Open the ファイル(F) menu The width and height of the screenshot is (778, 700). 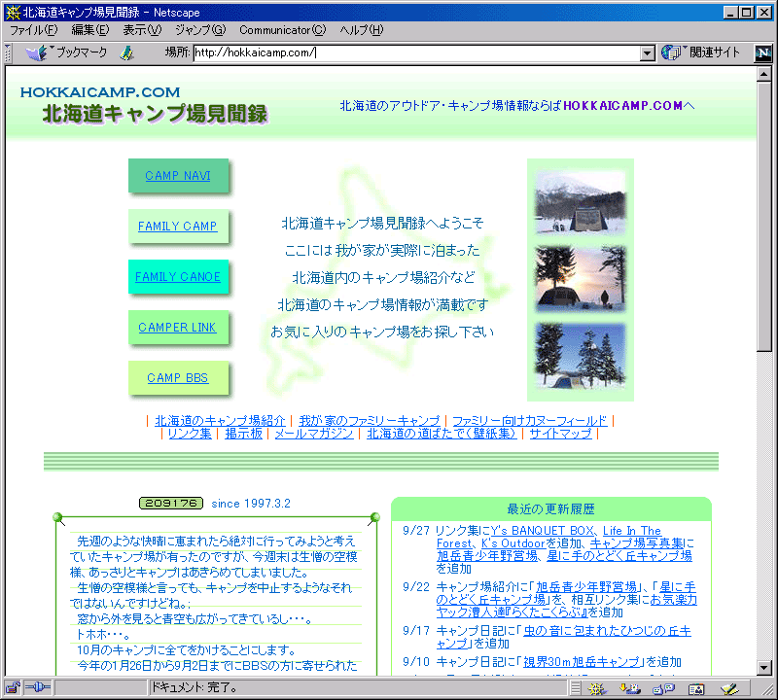pyautogui.click(x=34, y=30)
